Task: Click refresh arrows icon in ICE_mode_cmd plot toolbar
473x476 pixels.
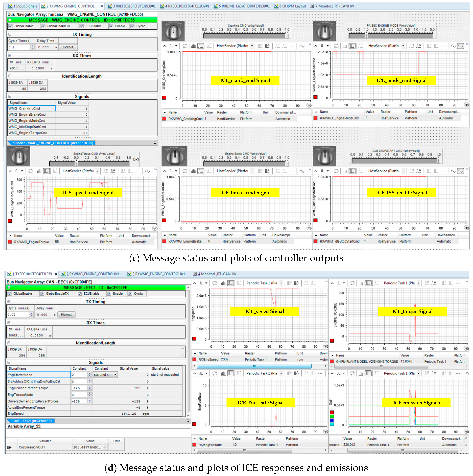Action: tap(336, 46)
